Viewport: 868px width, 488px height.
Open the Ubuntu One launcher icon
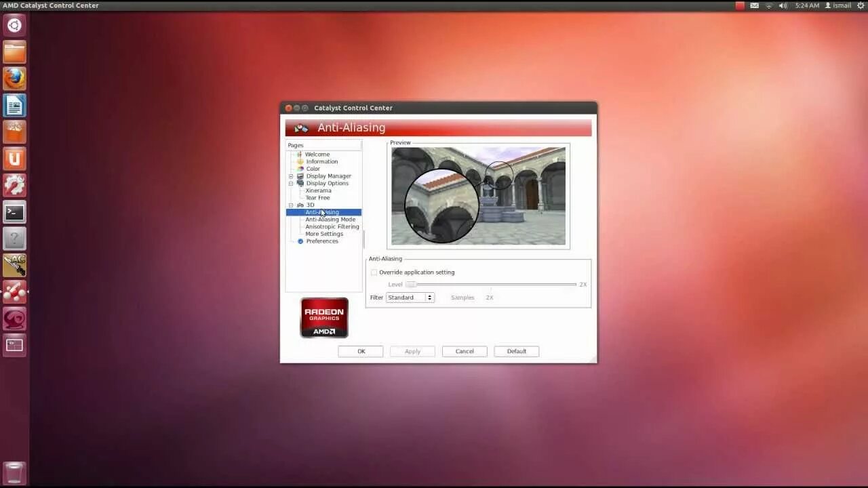pos(14,159)
